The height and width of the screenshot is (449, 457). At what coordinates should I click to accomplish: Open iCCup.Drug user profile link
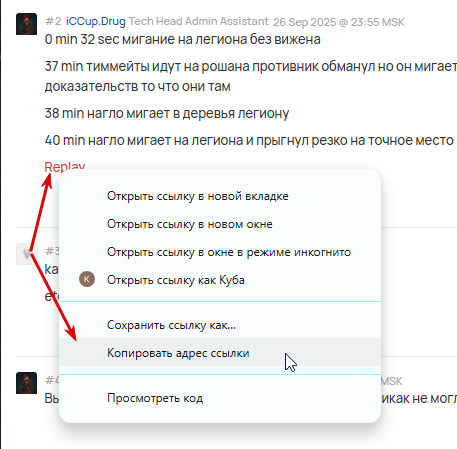point(96,21)
